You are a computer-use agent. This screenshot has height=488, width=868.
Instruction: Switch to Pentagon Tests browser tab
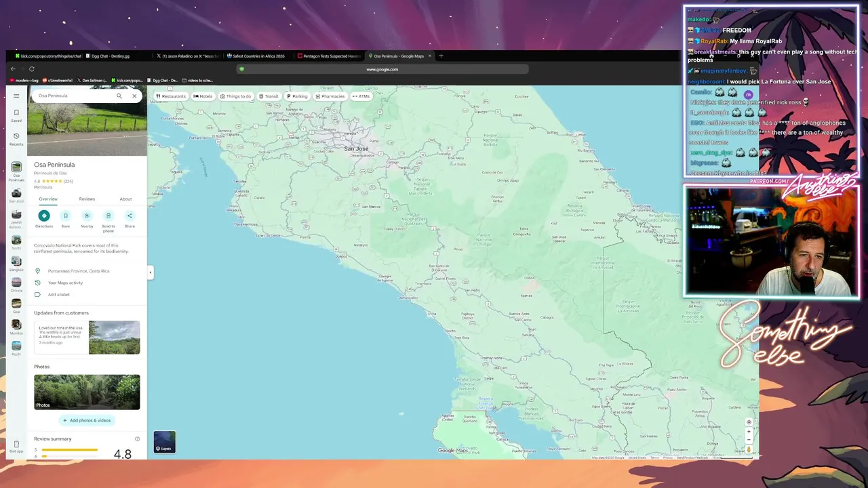point(329,56)
